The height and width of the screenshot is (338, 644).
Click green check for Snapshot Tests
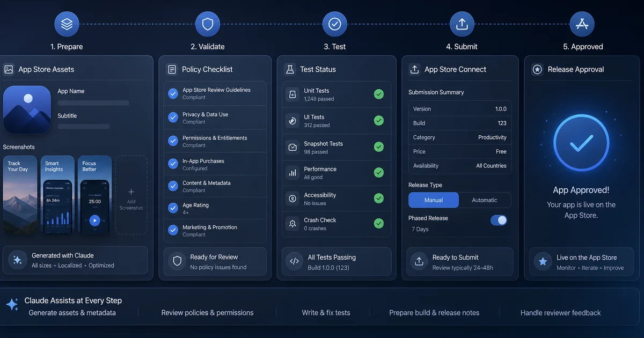pyautogui.click(x=379, y=147)
